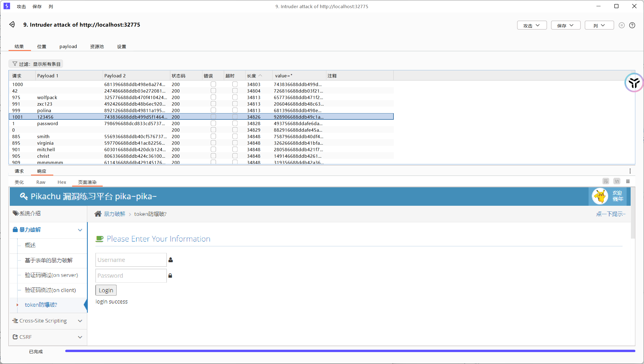Toggle the error checkbox for request 1000
The image size is (644, 364).
(213, 84)
